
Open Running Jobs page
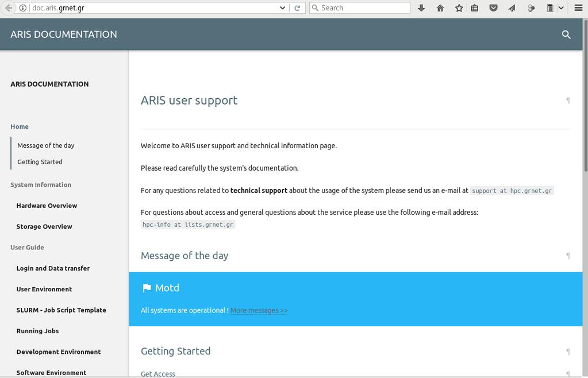pyautogui.click(x=37, y=331)
